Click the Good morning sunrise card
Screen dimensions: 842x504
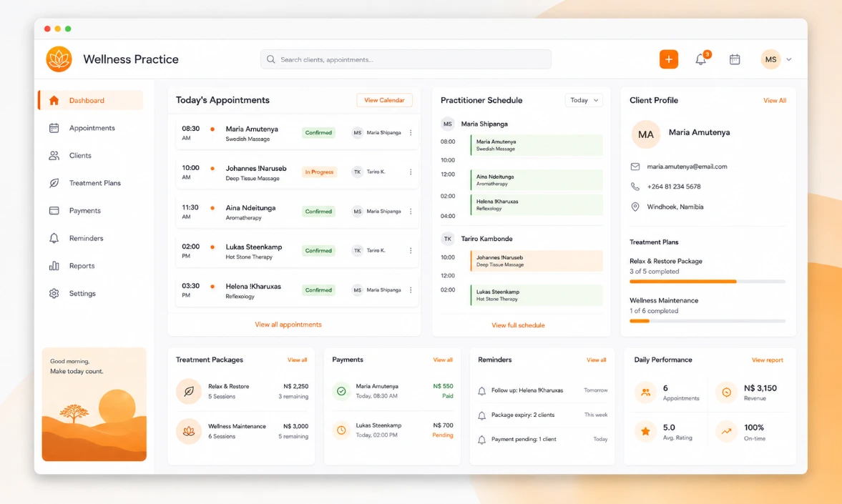tap(94, 404)
